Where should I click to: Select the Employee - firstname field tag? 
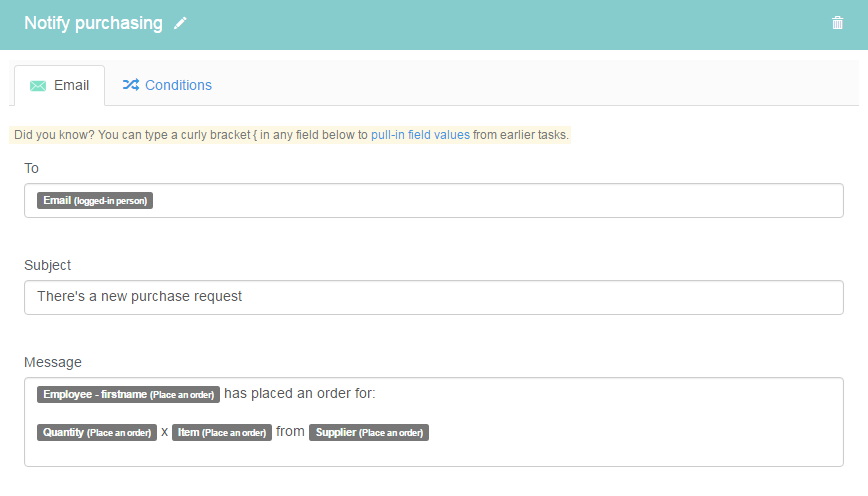click(x=128, y=394)
